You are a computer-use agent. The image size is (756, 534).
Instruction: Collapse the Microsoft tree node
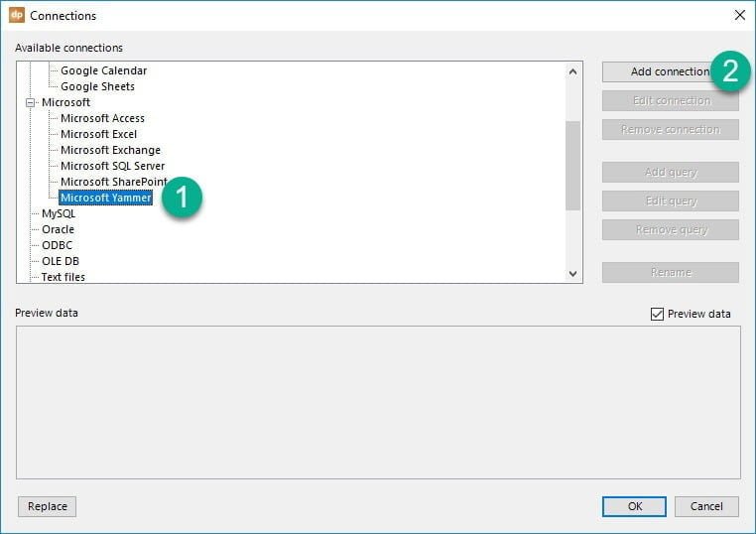[x=31, y=103]
